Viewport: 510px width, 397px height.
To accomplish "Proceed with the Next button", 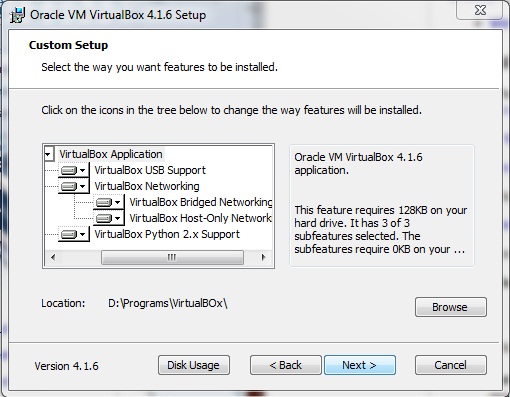I will click(x=360, y=365).
